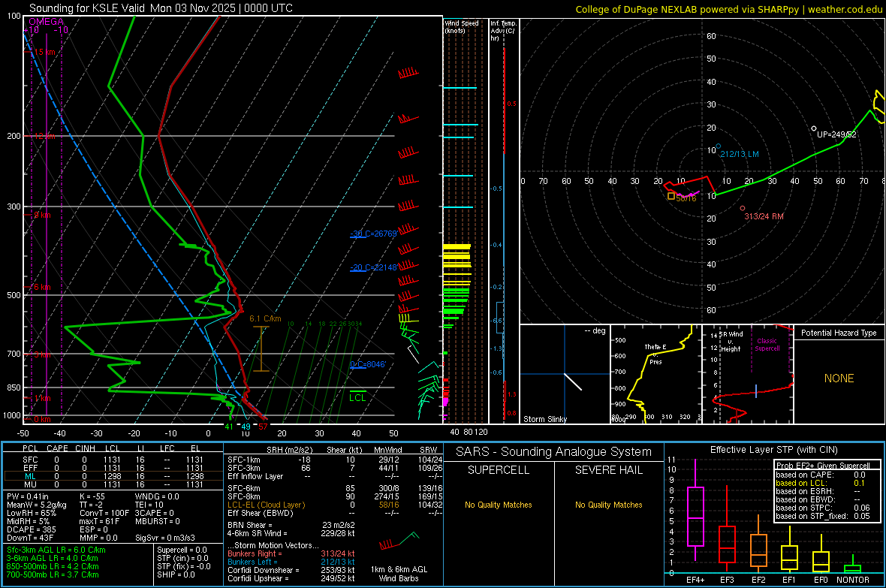Click the Effective Layer STP (with CIN) title
Screen dimensions: 886x588
[x=774, y=450]
